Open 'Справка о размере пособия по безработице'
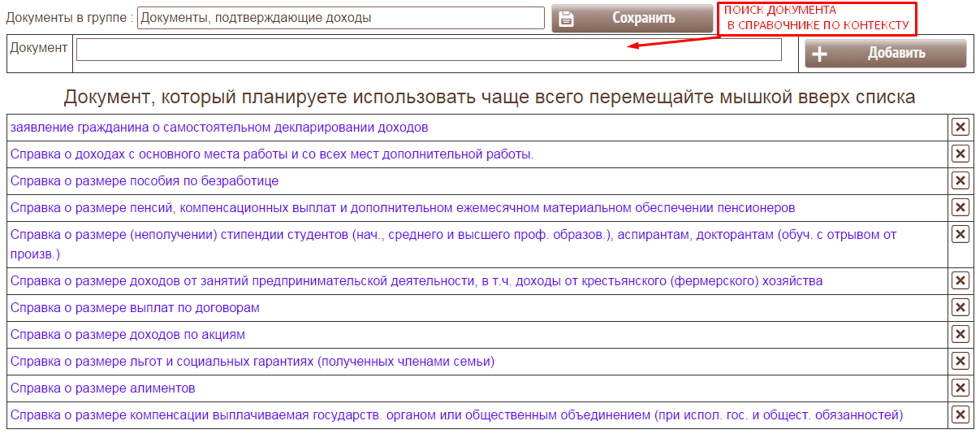 (x=145, y=181)
